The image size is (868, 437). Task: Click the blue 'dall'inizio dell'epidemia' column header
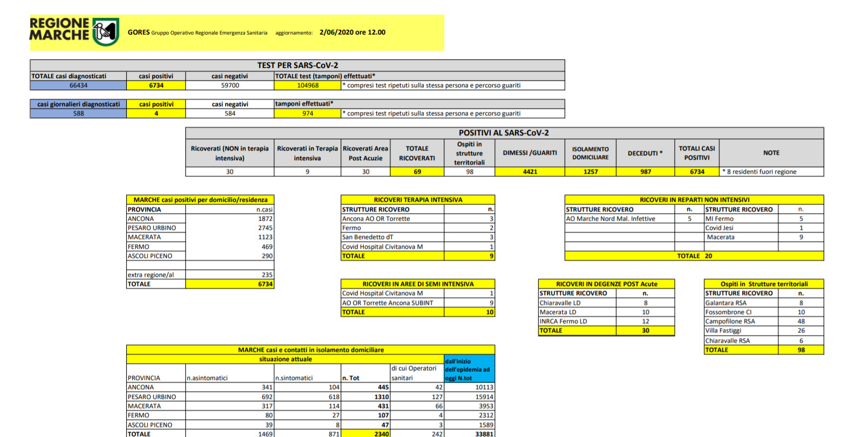pos(469,369)
